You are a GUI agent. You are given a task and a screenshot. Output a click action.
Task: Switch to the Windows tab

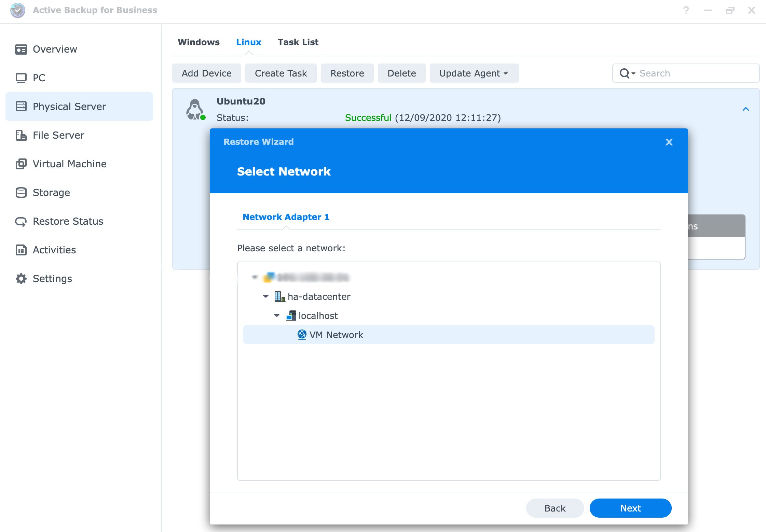coord(199,42)
